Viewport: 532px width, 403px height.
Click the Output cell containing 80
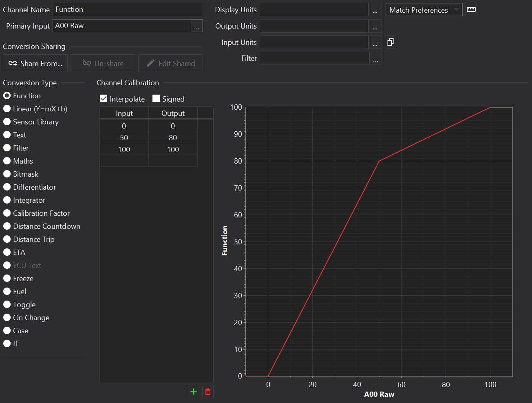click(x=173, y=138)
